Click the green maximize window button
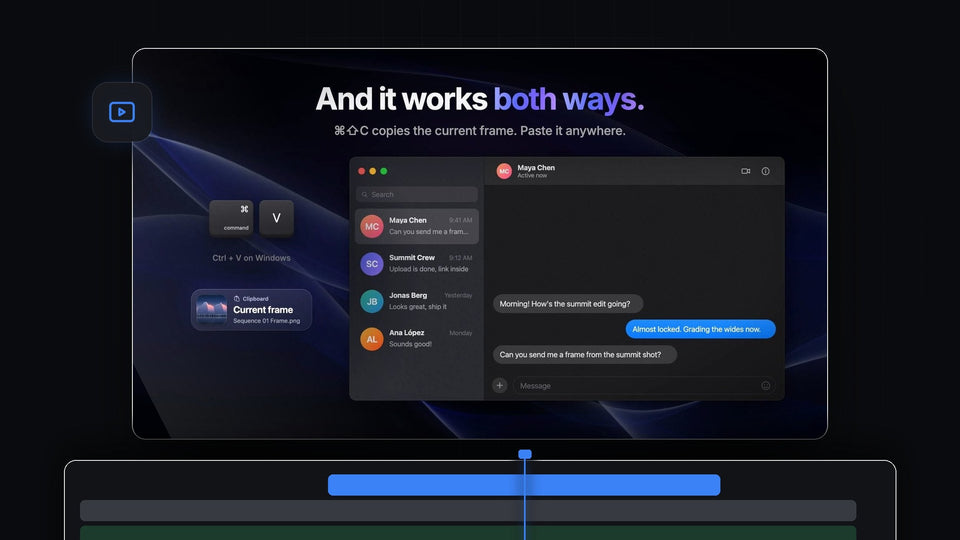960x540 pixels. 383,171
